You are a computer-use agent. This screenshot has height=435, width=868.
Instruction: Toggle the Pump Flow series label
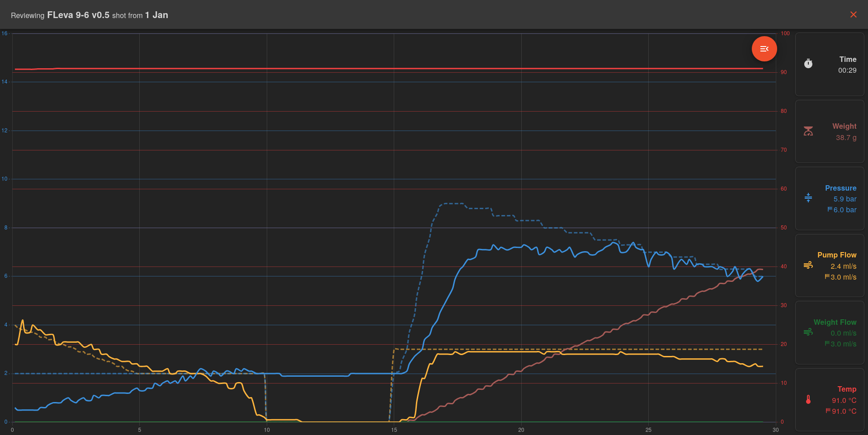(836, 255)
